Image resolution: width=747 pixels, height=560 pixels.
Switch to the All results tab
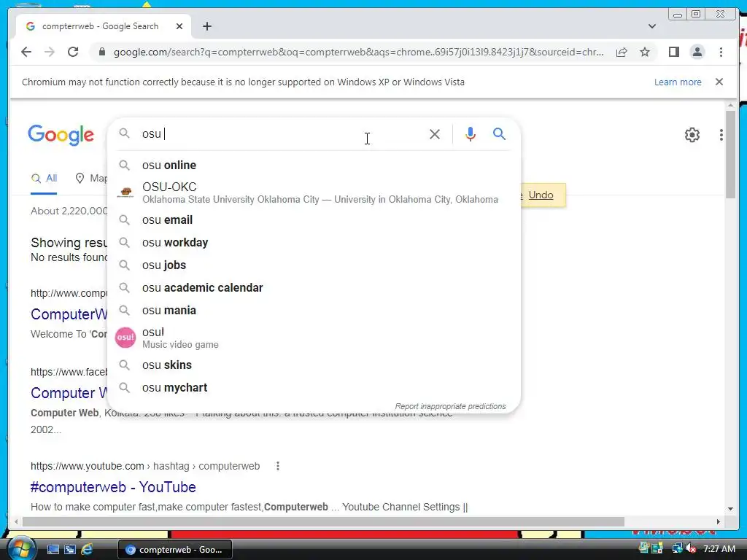click(44, 179)
